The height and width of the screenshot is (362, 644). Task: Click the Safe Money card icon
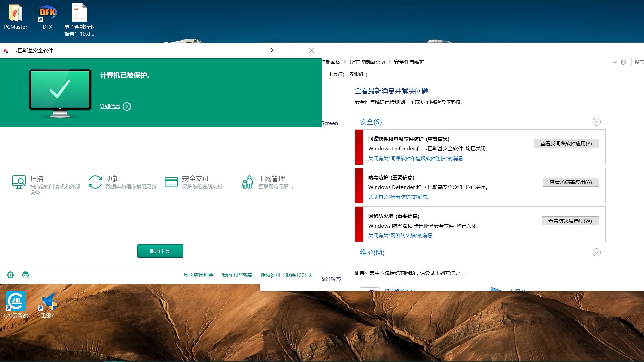tap(171, 182)
